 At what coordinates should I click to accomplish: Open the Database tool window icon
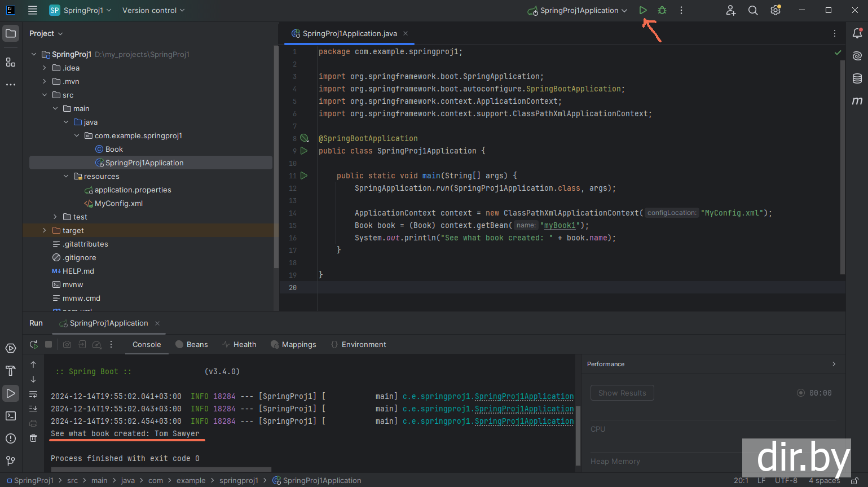click(857, 78)
